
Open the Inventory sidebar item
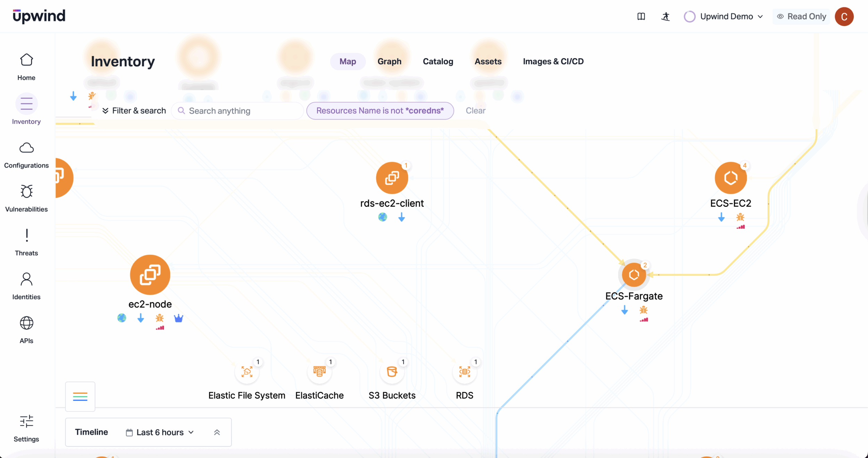click(26, 109)
